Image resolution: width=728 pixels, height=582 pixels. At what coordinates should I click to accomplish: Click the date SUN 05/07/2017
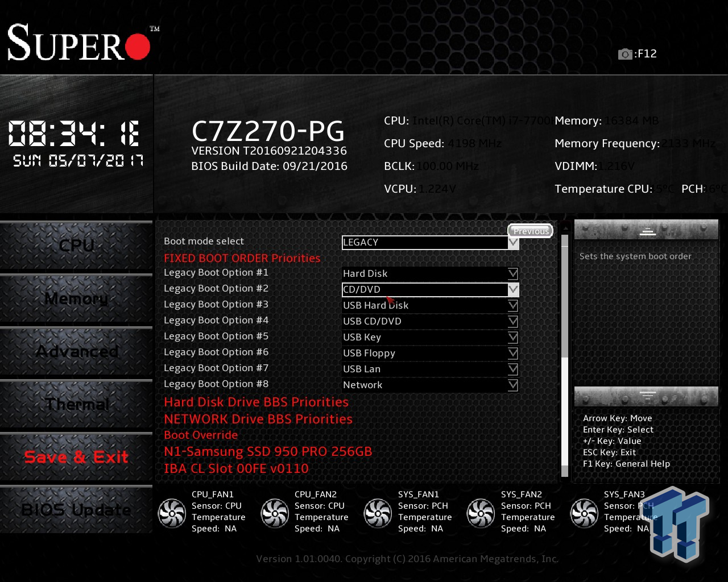78,161
